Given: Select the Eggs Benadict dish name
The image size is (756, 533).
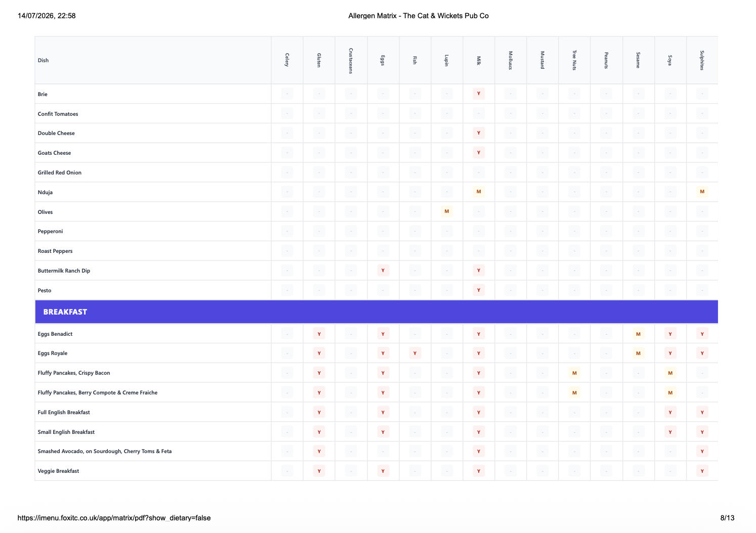Looking at the screenshot, I should 55,334.
